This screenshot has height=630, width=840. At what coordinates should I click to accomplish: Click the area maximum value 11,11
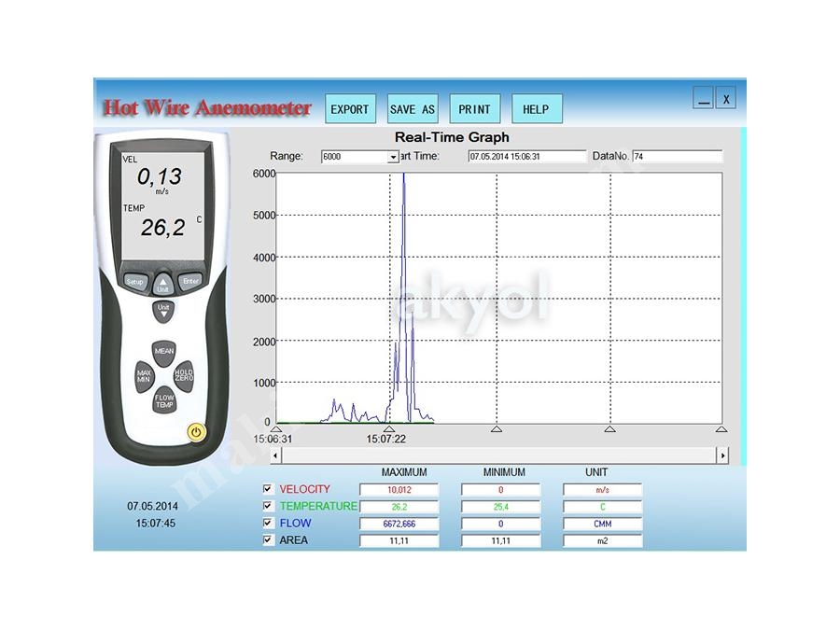[x=399, y=541]
